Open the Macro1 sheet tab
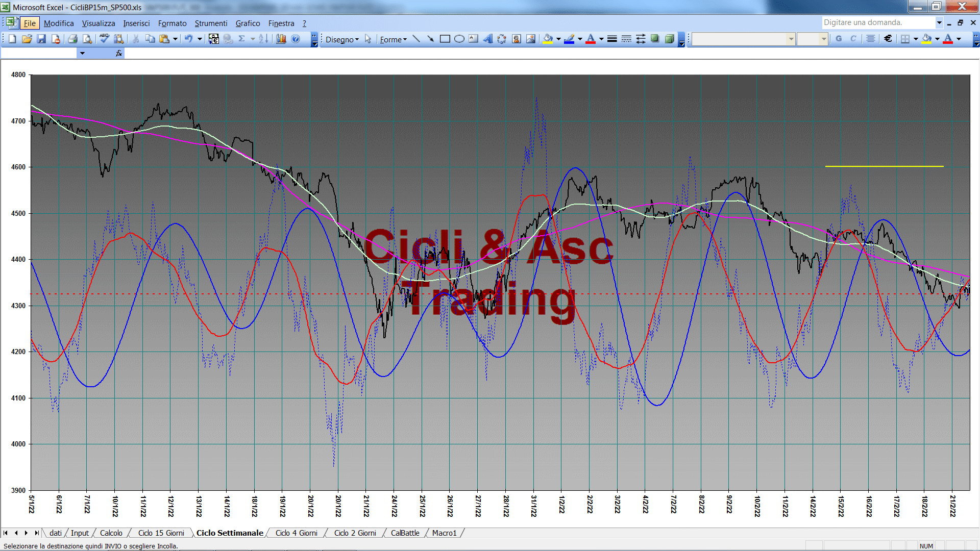Viewport: 980px width, 551px height. (445, 533)
